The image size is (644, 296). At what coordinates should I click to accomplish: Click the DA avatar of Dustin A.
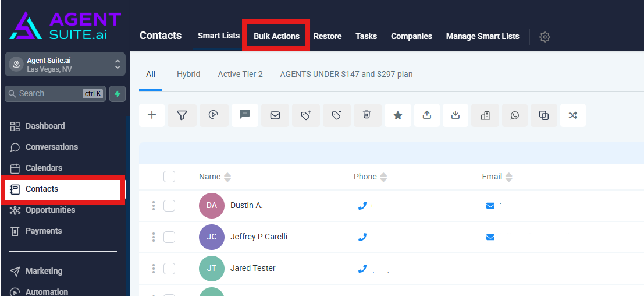tap(212, 206)
